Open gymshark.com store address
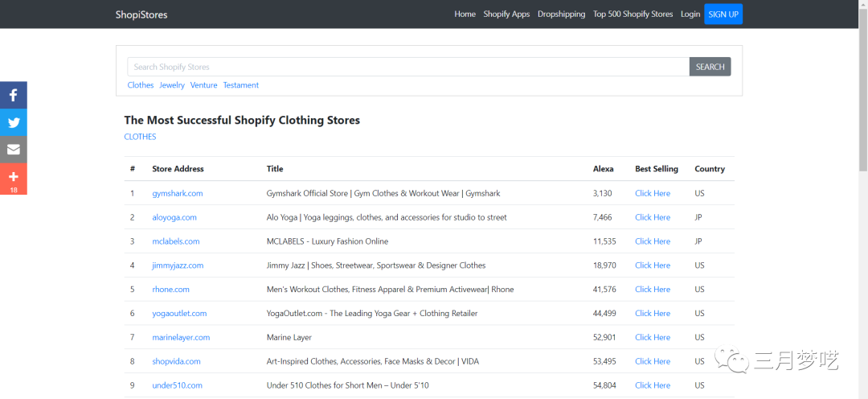Screen dimensions: 868x399 (178, 193)
